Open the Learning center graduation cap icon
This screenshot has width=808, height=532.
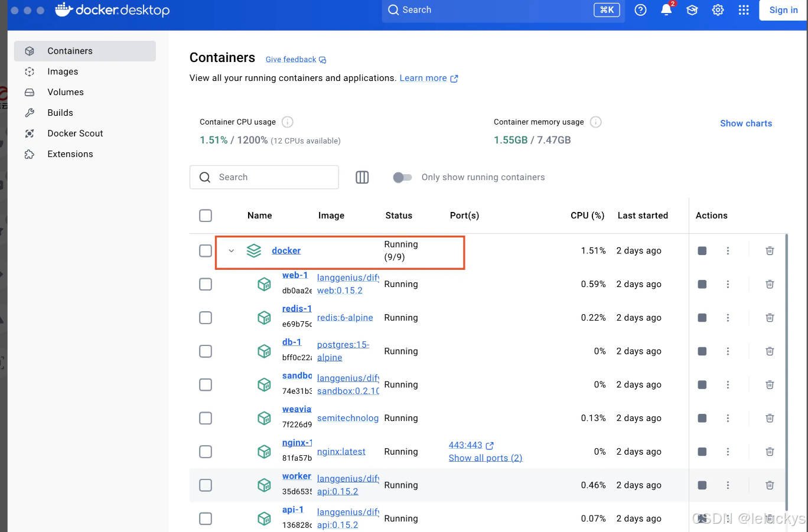pyautogui.click(x=692, y=10)
